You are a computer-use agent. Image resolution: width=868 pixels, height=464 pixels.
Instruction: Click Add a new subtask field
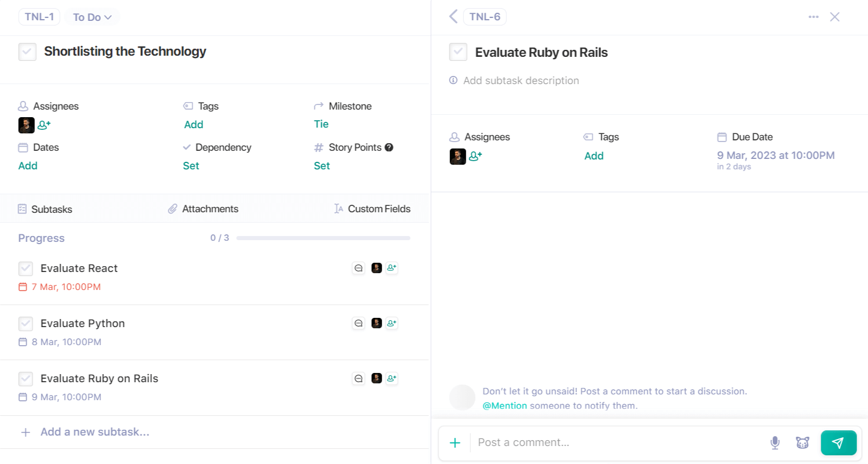tap(95, 432)
